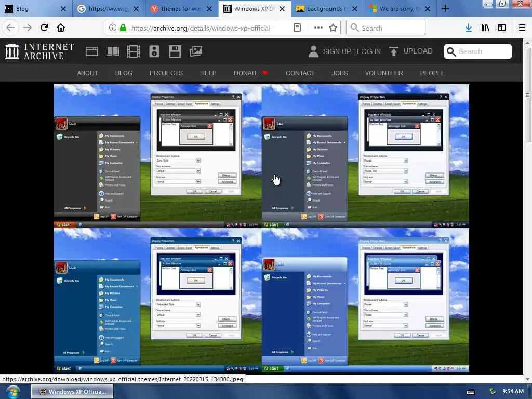532x399 pixels.
Task: Click the scrollbar down arrow
Action: [527, 379]
